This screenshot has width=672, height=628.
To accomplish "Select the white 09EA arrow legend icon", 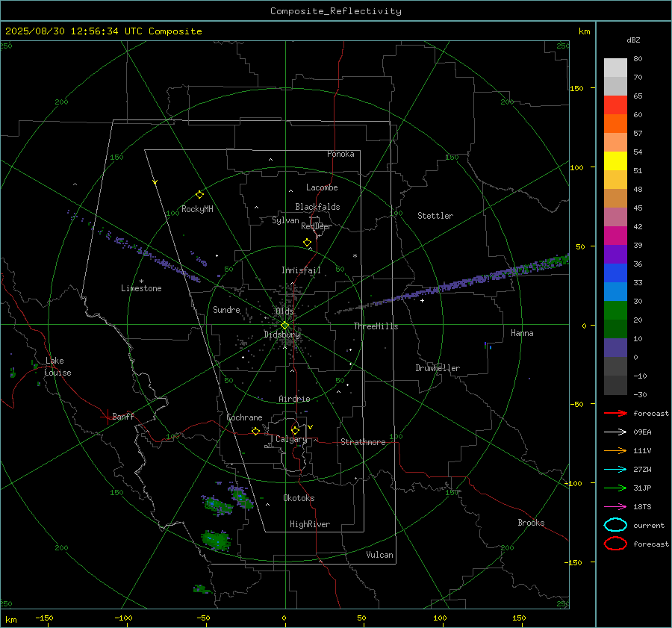I will tap(615, 432).
